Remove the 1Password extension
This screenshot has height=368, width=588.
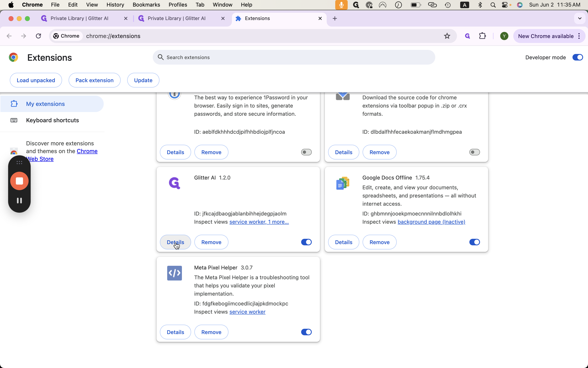click(x=211, y=152)
